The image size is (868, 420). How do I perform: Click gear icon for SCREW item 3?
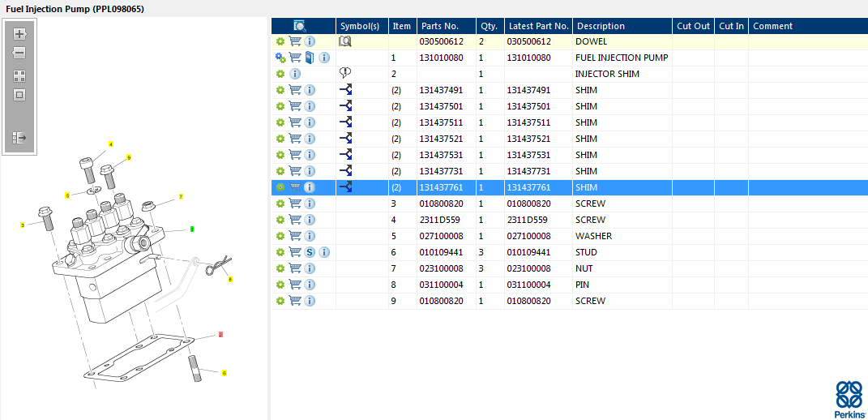point(280,204)
